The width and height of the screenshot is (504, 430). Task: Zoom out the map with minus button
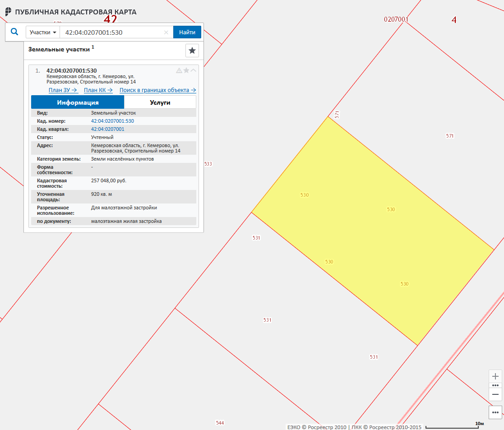click(x=495, y=394)
